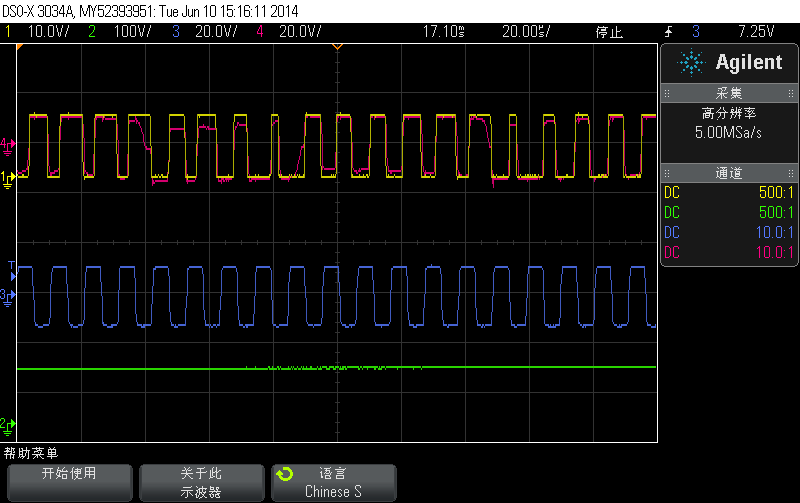Click the 高分辨率 acquisition mode text
This screenshot has height=503, width=800.
[729, 113]
